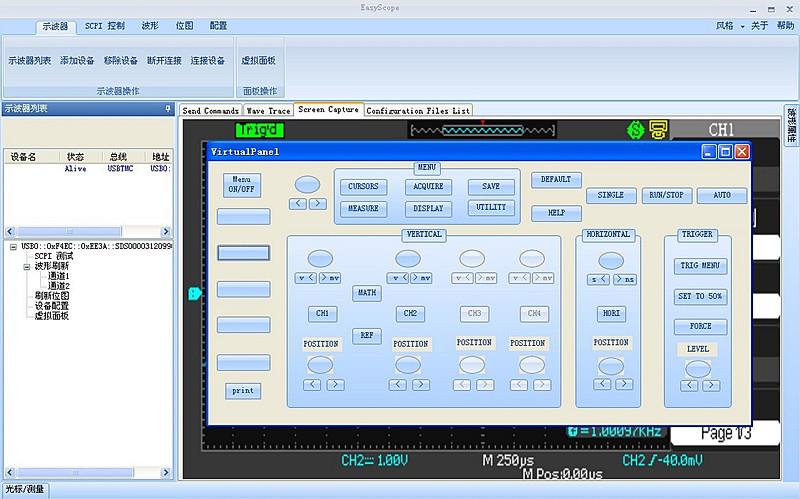Open the SCPI 控制 ribbon tab
The width and height of the screenshot is (800, 499).
105,26
